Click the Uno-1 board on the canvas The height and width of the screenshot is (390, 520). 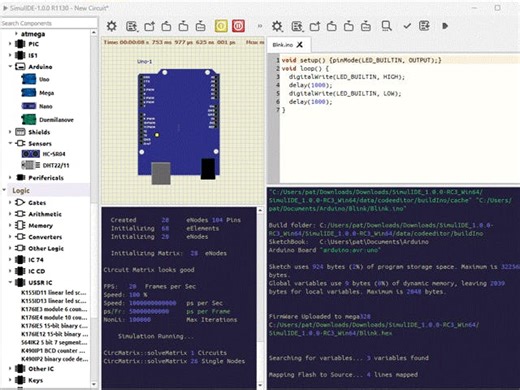[179, 127]
